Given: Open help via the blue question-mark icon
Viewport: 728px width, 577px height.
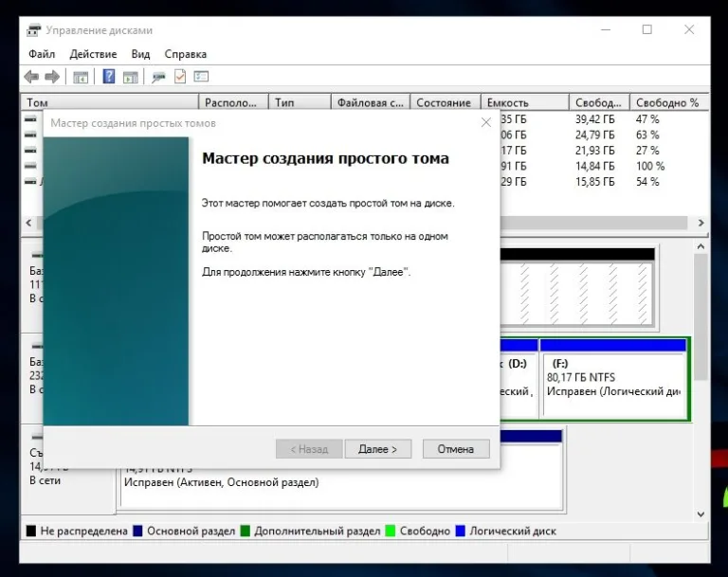Looking at the screenshot, I should (109, 76).
